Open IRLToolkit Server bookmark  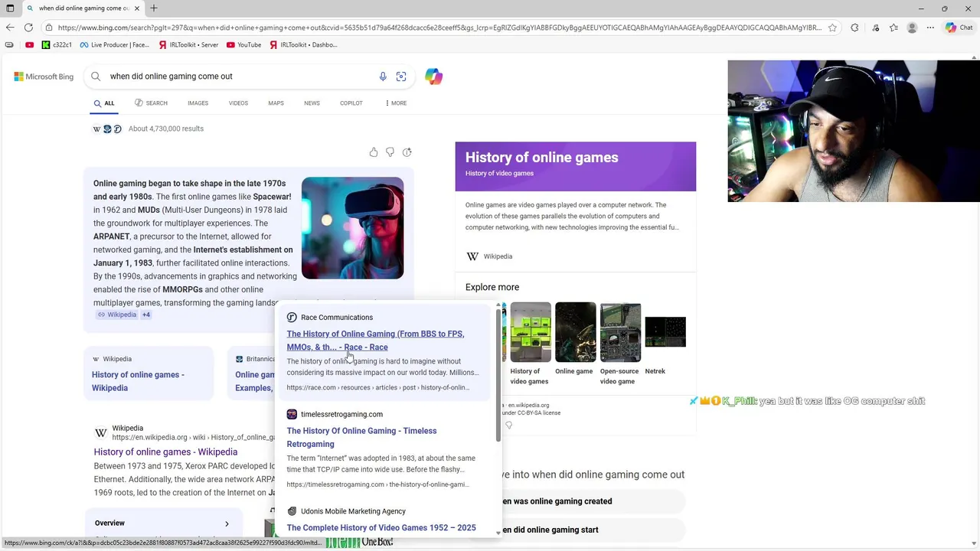click(188, 45)
